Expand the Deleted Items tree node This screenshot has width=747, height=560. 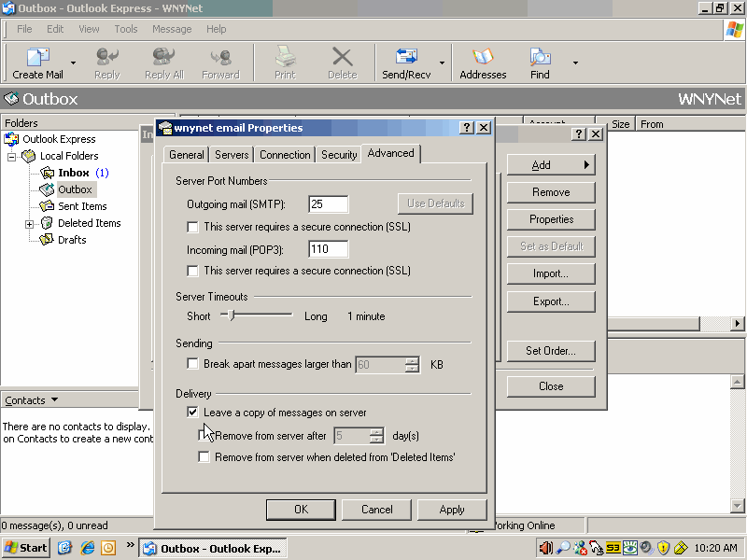pyautogui.click(x=30, y=224)
